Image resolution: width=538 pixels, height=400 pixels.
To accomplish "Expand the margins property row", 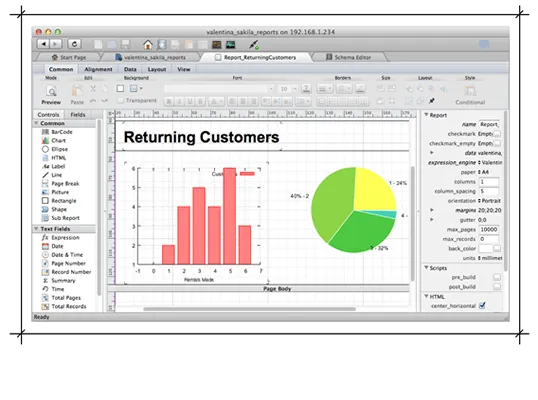I will coord(432,210).
